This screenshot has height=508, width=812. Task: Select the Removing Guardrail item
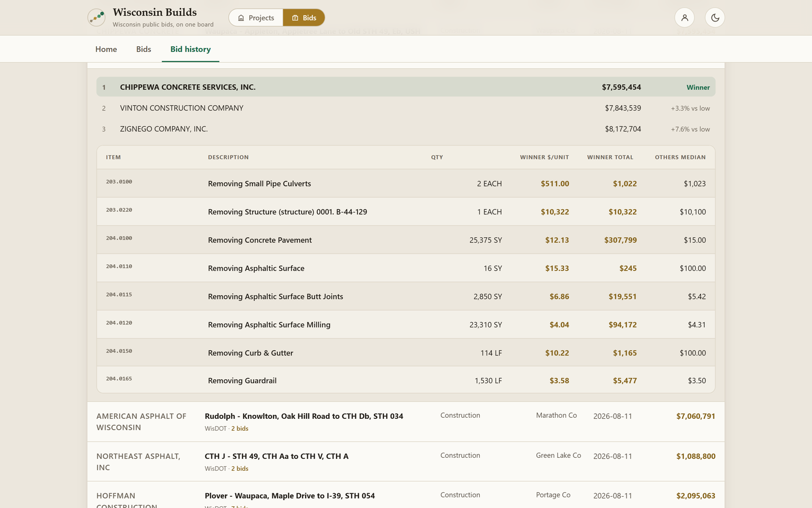406,380
